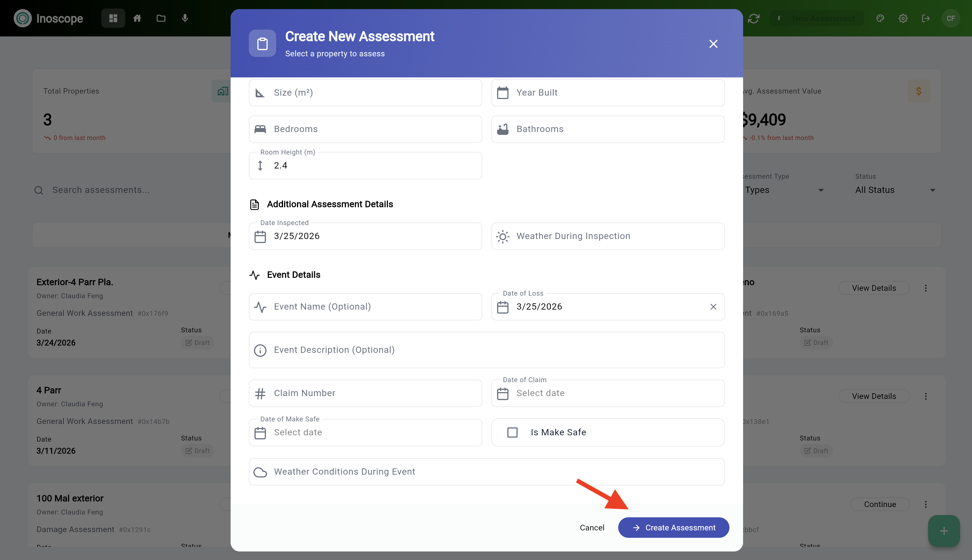
Task: Clear the Date of Loss with the X icon
Action: pyautogui.click(x=713, y=306)
